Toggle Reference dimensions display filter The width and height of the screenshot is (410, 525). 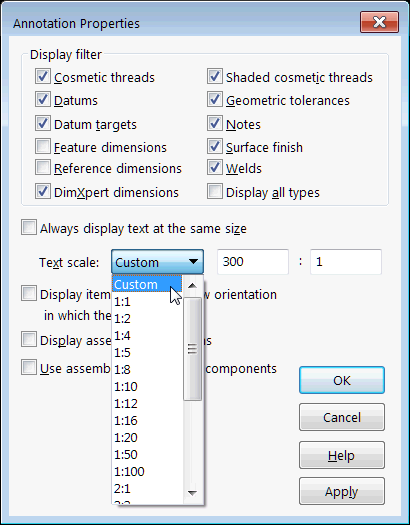(43, 168)
